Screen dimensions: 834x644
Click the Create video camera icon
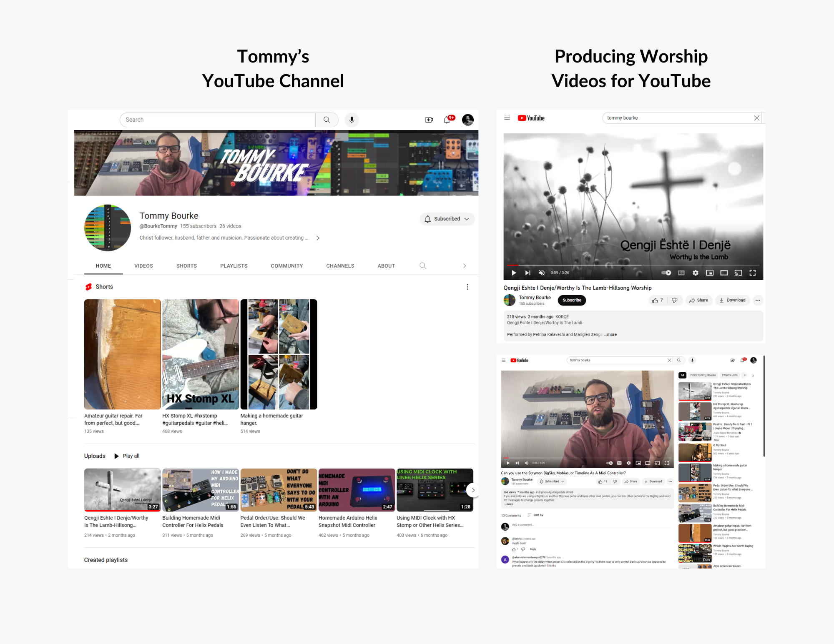click(429, 120)
